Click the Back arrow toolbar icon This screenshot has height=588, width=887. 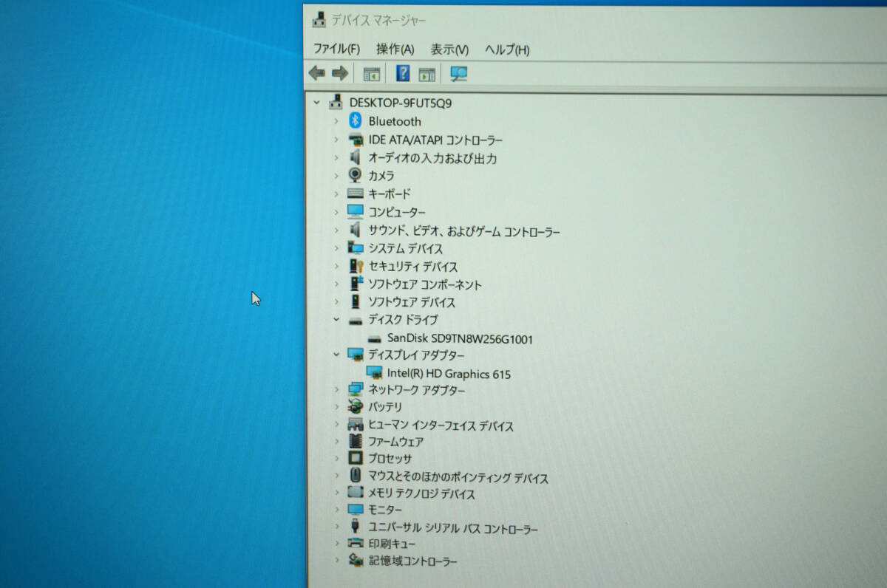[x=316, y=73]
